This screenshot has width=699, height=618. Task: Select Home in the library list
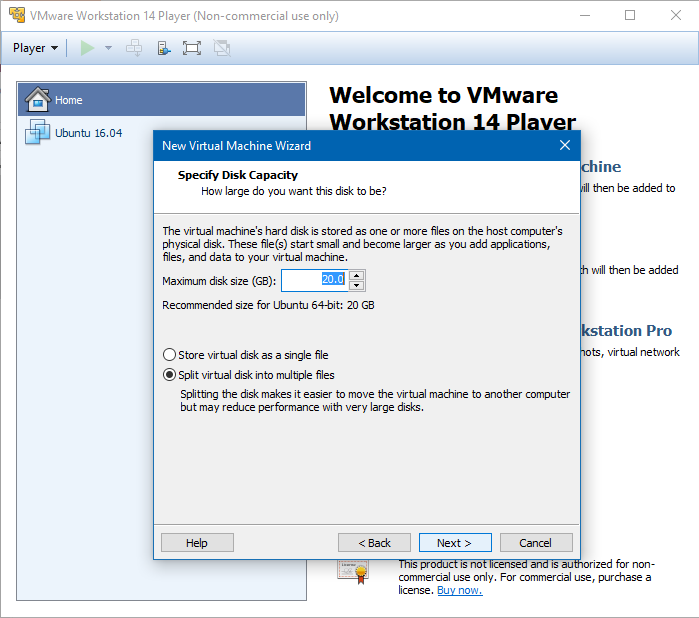162,100
